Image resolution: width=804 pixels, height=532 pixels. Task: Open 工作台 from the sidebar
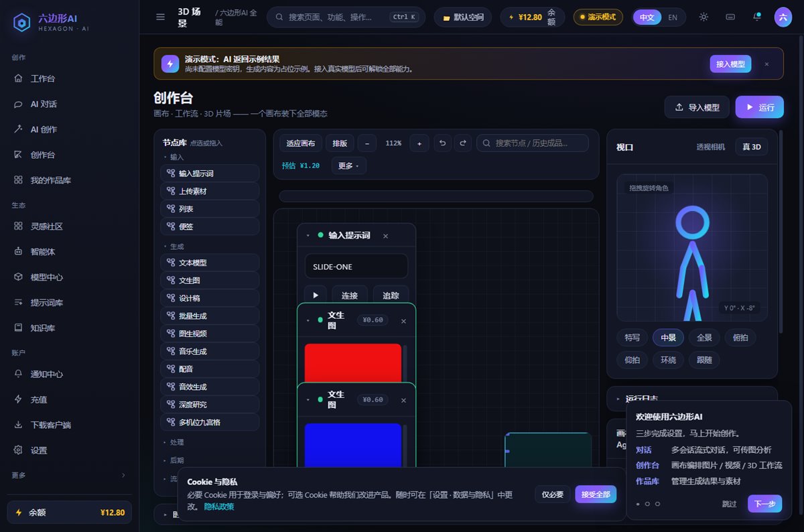pyautogui.click(x=69, y=78)
